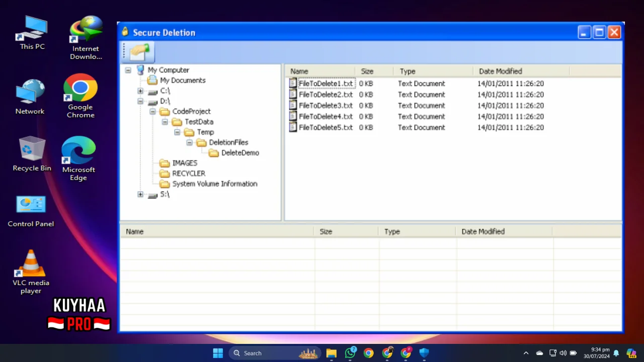Open the Network desktop icon
The height and width of the screenshot is (362, 644).
coord(30,97)
